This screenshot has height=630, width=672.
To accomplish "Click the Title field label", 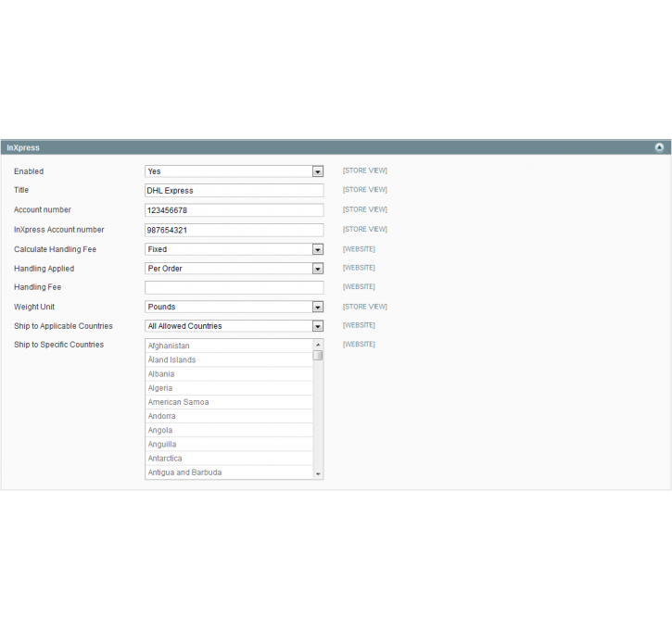I will click(x=21, y=190).
